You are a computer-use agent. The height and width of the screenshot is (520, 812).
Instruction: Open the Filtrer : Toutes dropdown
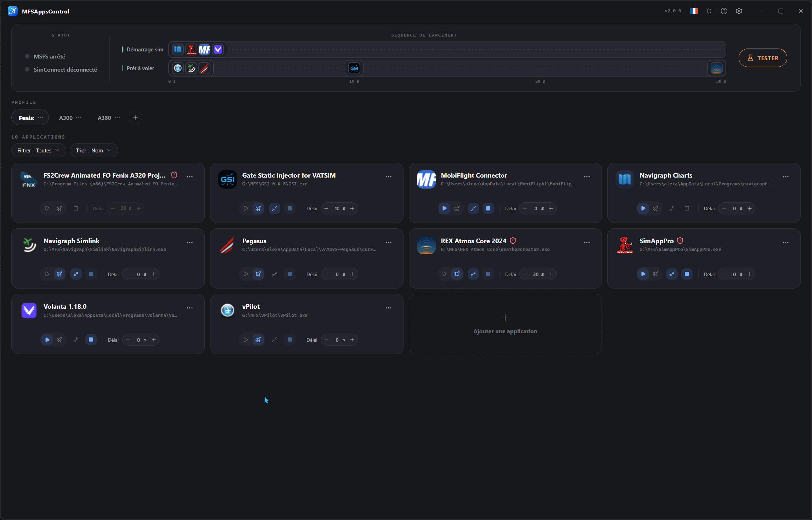(x=39, y=150)
